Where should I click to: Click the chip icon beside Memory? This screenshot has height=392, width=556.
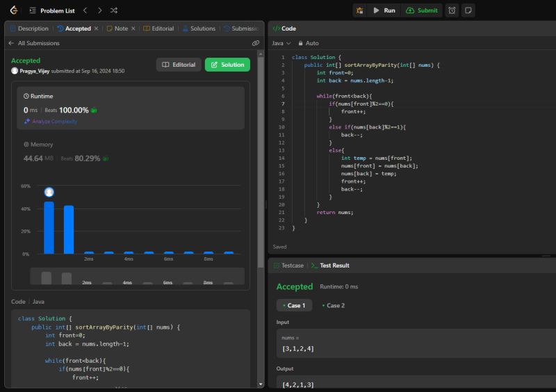(x=26, y=145)
